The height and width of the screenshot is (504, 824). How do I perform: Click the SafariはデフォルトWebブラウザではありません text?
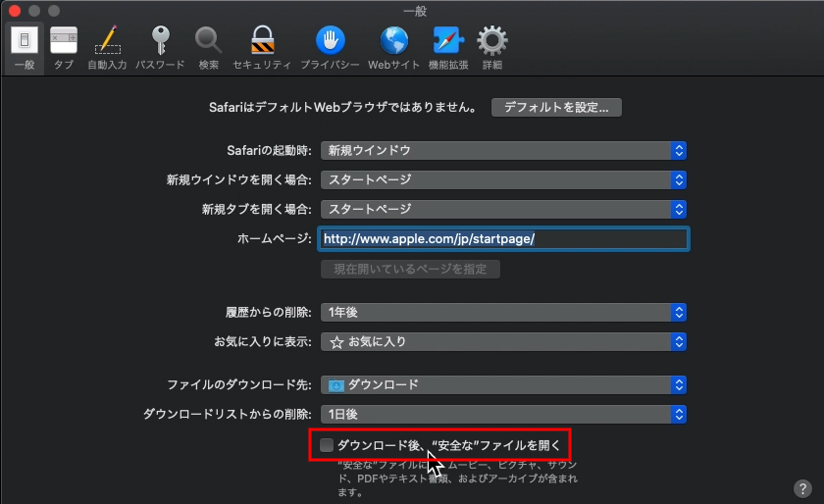[x=343, y=107]
